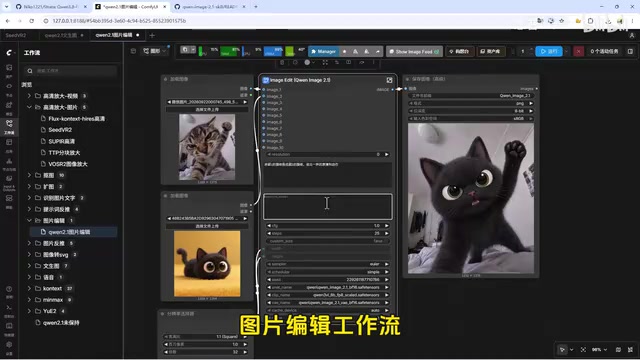The height and width of the screenshot is (360, 640).
Task: Click the 0 active tasks button
Action: tap(604, 51)
